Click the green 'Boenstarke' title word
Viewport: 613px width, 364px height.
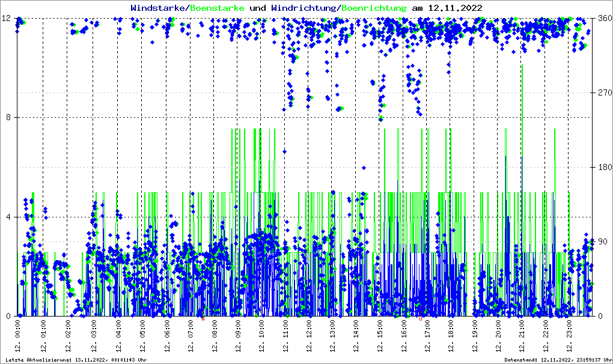click(217, 8)
